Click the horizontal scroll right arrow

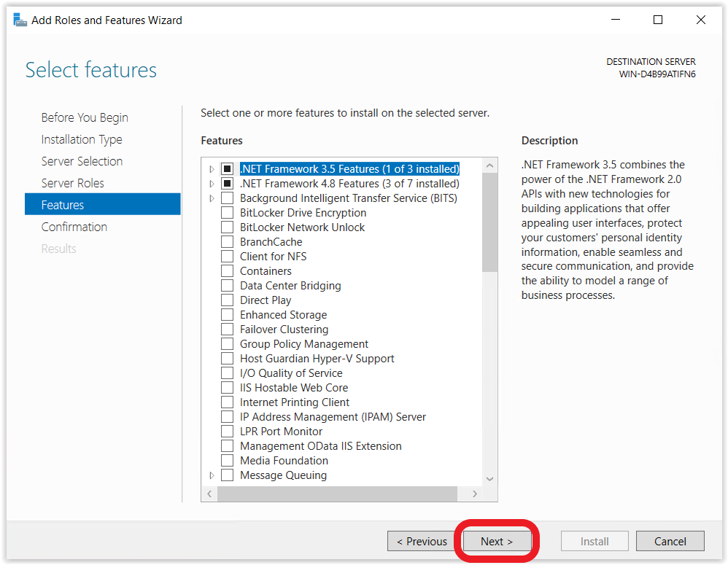coord(474,494)
